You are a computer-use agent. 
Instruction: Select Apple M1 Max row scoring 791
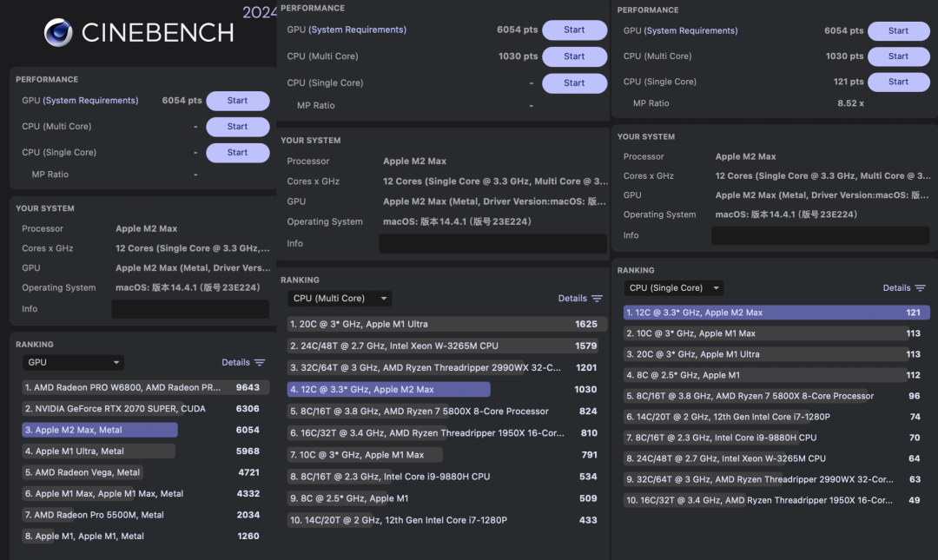tap(447, 455)
